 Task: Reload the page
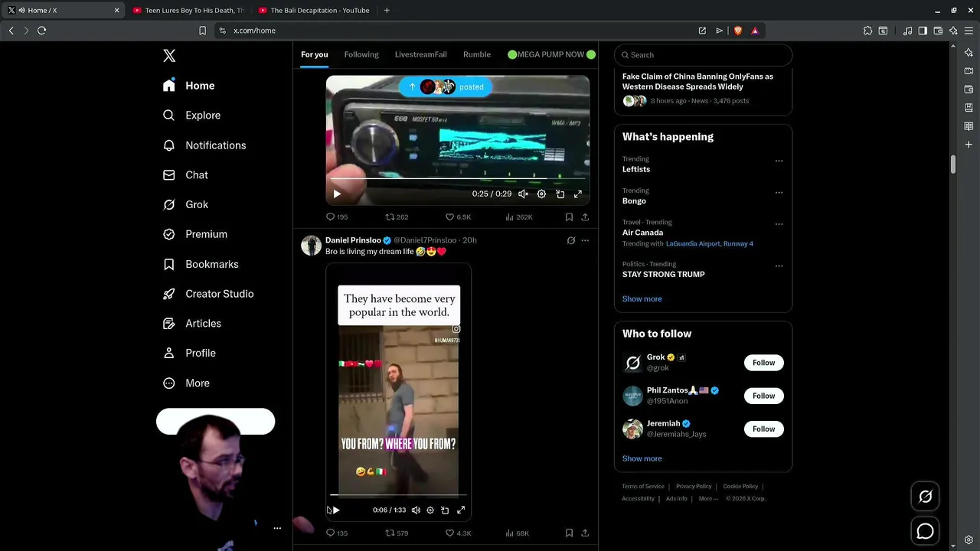pyautogui.click(x=41, y=31)
